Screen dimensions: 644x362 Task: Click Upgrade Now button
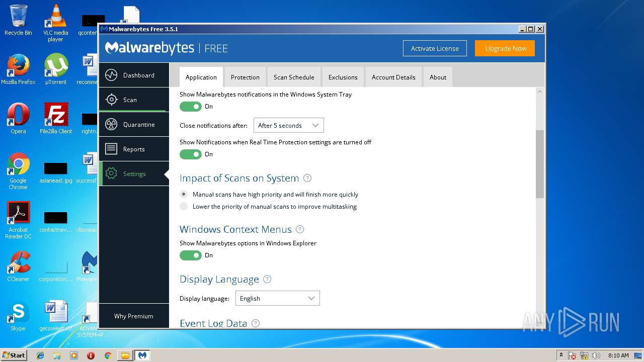tap(506, 48)
